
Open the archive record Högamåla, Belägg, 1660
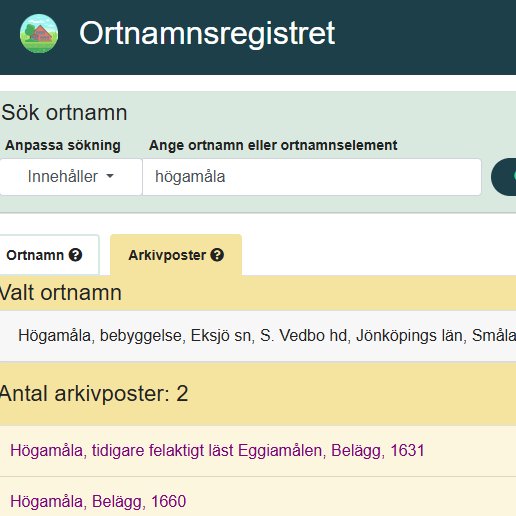98,501
